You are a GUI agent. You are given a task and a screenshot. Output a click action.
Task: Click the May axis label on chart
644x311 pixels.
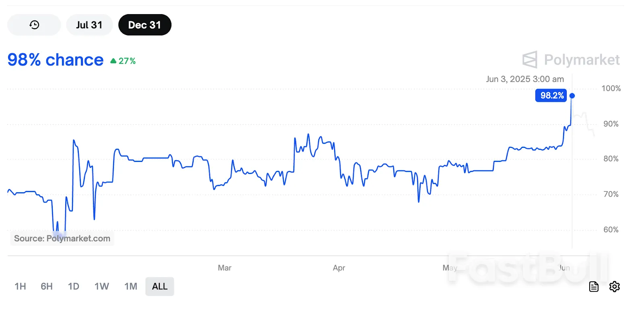pyautogui.click(x=450, y=267)
